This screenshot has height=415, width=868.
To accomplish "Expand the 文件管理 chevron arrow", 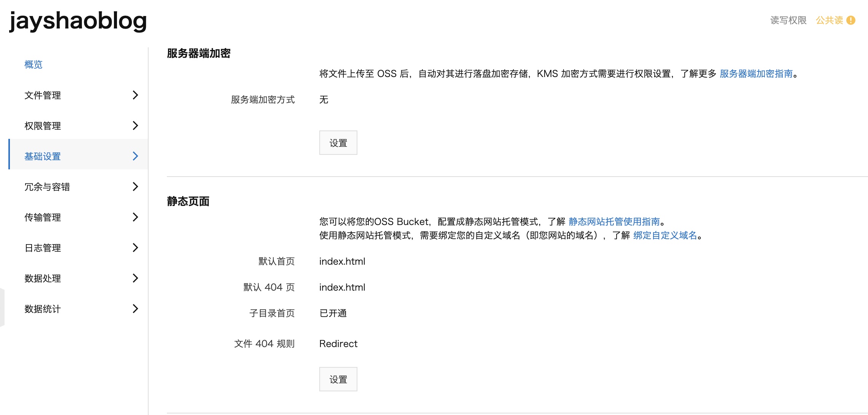I will (x=135, y=95).
